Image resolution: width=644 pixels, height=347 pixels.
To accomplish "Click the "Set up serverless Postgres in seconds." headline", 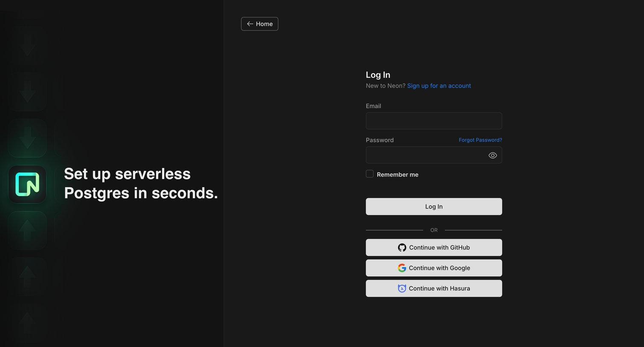I will [x=141, y=183].
